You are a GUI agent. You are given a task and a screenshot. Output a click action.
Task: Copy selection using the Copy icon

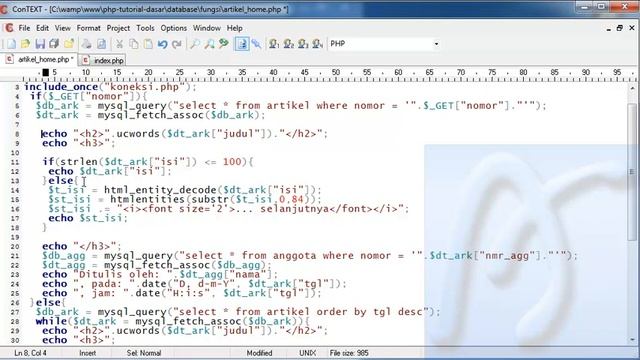tap(133, 44)
